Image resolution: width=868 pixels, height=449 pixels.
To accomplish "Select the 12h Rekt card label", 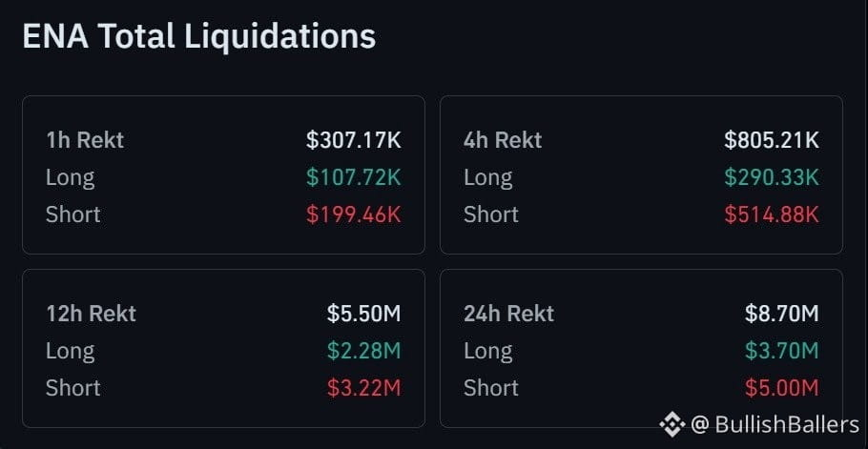I will click(x=91, y=314).
